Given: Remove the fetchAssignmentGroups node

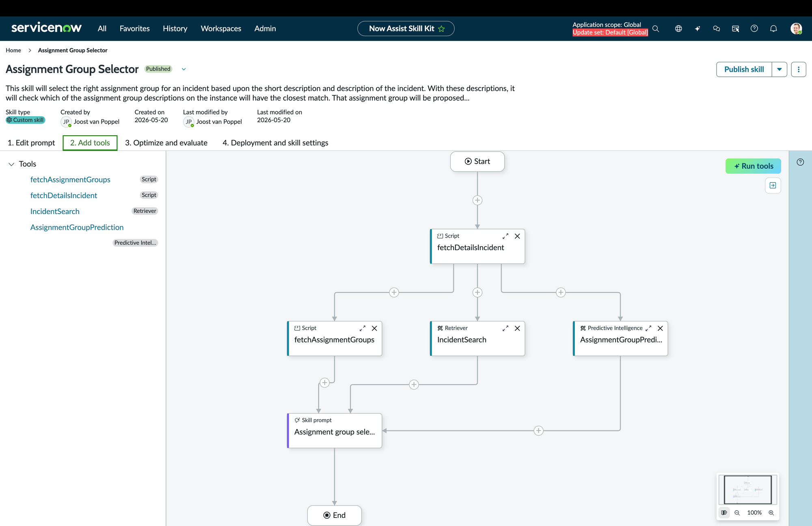Looking at the screenshot, I should (x=374, y=328).
